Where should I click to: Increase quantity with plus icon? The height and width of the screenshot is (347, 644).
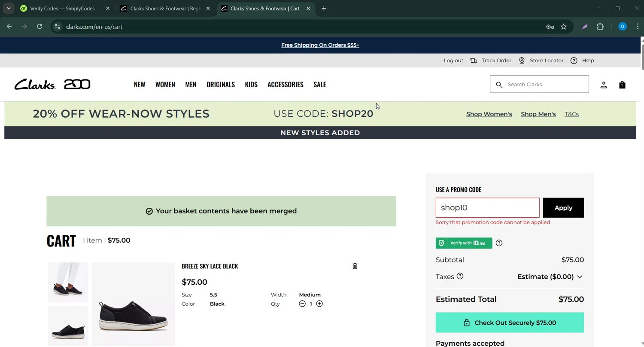coord(319,304)
